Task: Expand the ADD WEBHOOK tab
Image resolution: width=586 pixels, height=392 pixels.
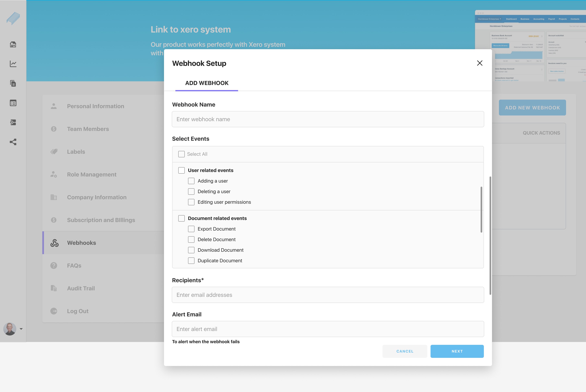Action: pos(207,83)
